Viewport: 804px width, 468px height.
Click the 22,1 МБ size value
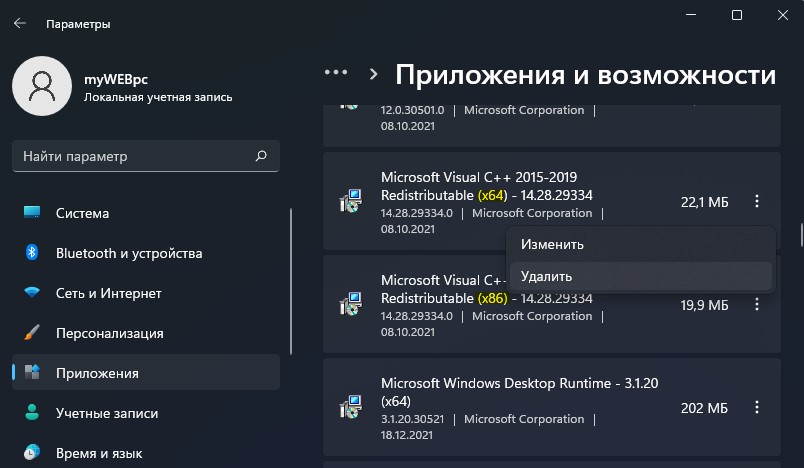[705, 202]
